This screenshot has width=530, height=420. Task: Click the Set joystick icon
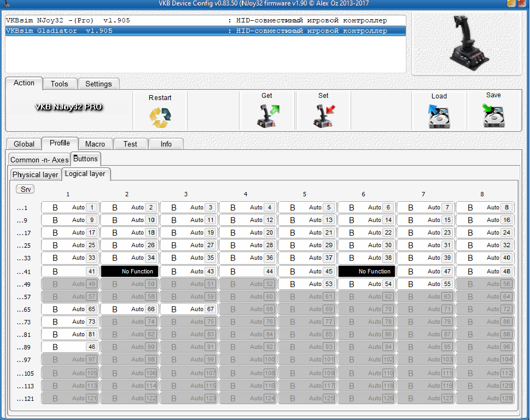[x=324, y=116]
